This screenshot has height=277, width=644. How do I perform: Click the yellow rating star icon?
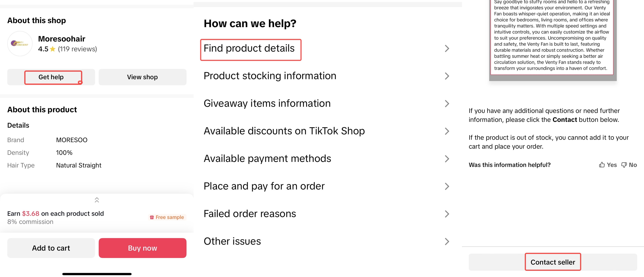[x=52, y=49]
